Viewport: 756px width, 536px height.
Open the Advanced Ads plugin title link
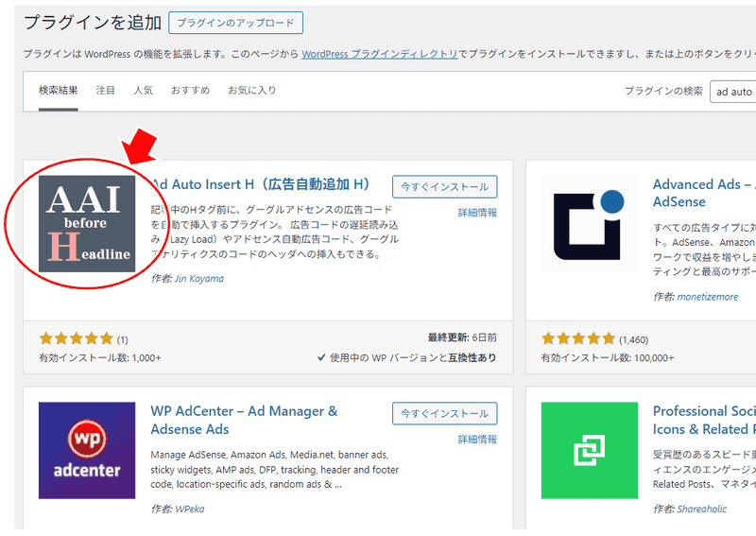click(704, 193)
